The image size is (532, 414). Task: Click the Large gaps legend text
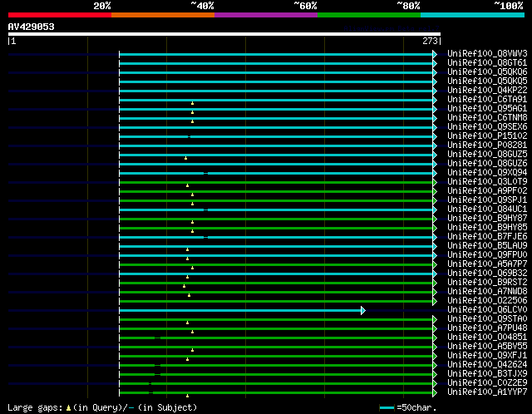35,407
